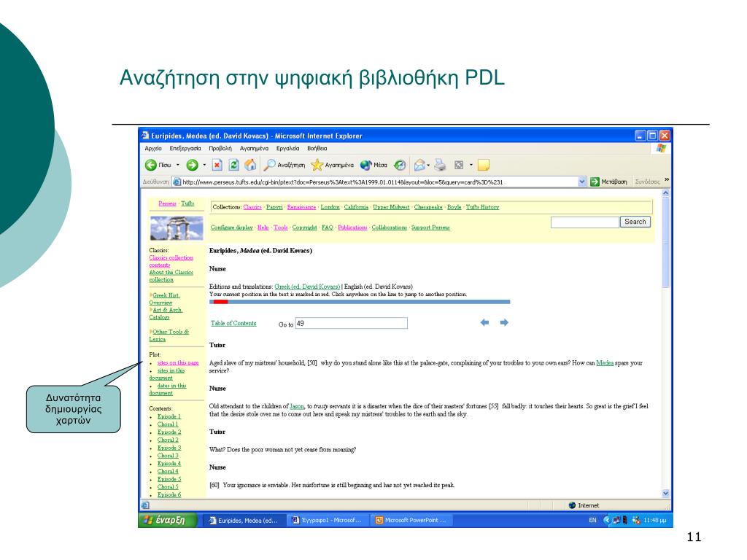Open Configure display link
The width and height of the screenshot is (747, 560).
(231, 227)
